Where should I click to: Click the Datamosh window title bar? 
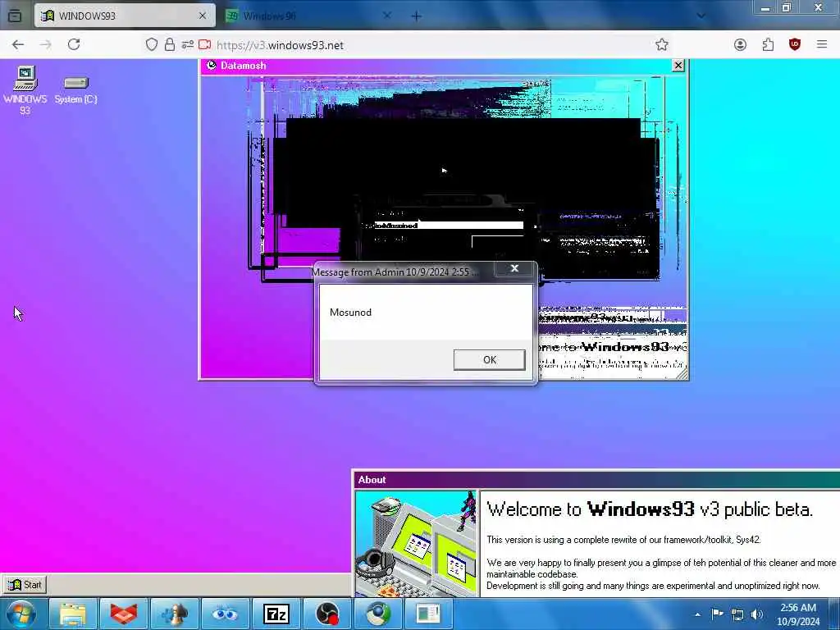click(444, 66)
